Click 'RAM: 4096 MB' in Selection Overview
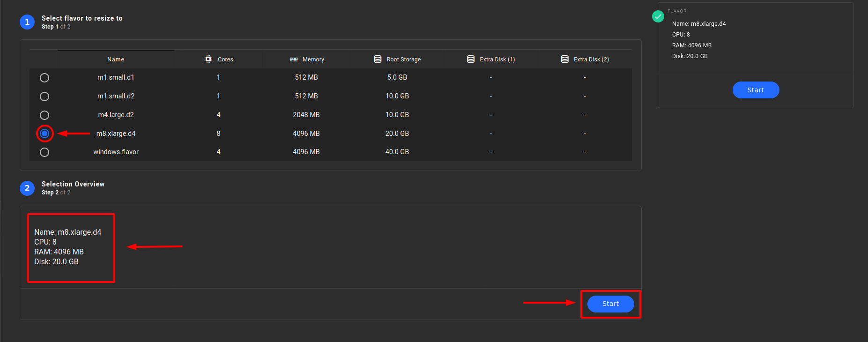The image size is (868, 342). pyautogui.click(x=59, y=252)
